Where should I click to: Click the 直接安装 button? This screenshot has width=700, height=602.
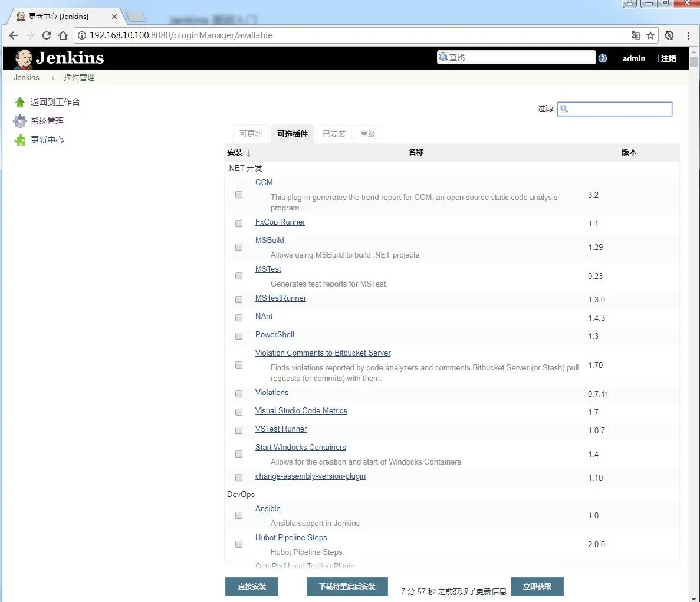(x=252, y=587)
